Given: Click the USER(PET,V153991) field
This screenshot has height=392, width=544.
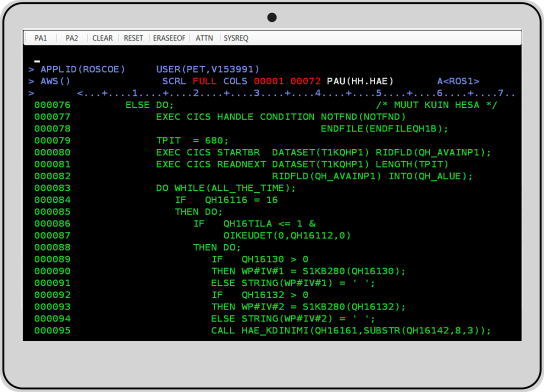Looking at the screenshot, I should pyautogui.click(x=207, y=69).
